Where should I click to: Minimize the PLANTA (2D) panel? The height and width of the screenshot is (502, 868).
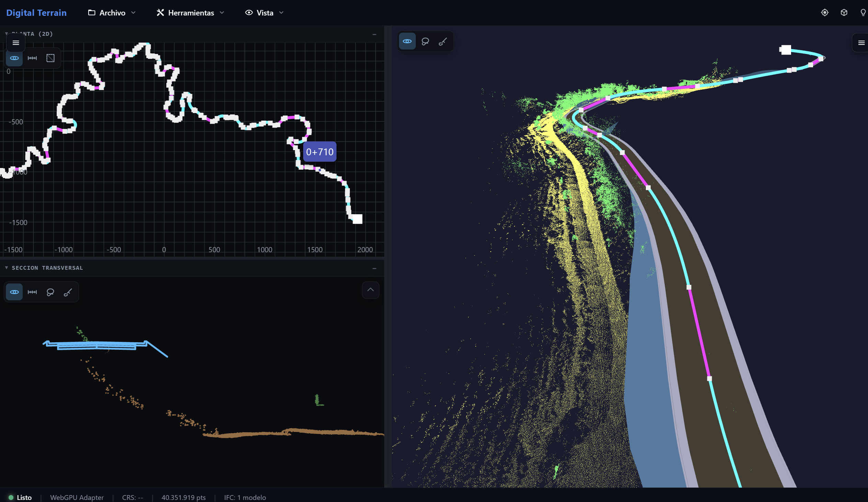374,34
